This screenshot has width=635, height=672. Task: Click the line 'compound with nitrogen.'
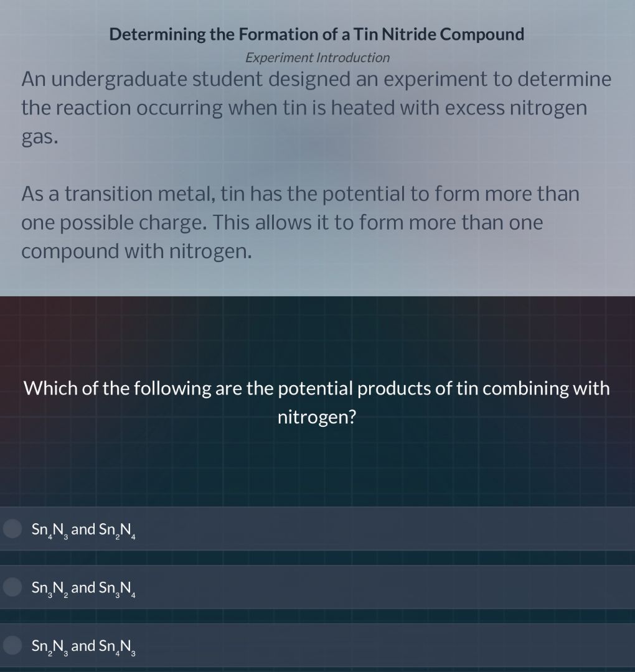[137, 251]
